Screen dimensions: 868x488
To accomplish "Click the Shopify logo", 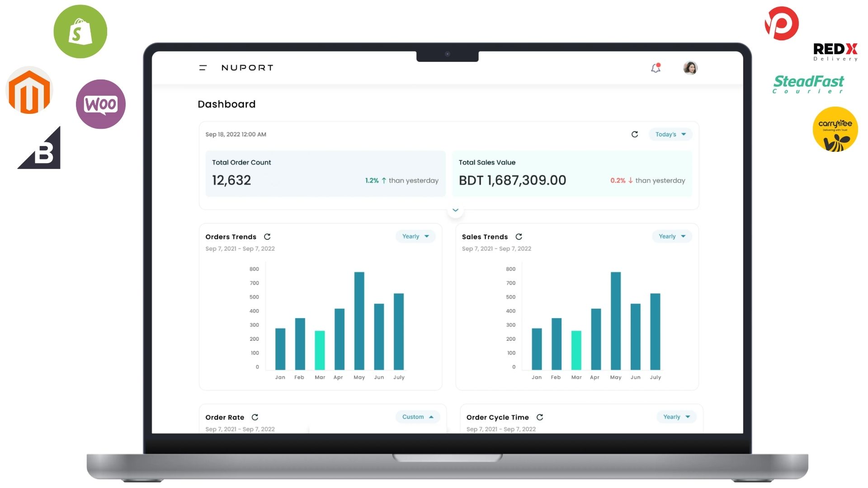I will 80,31.
